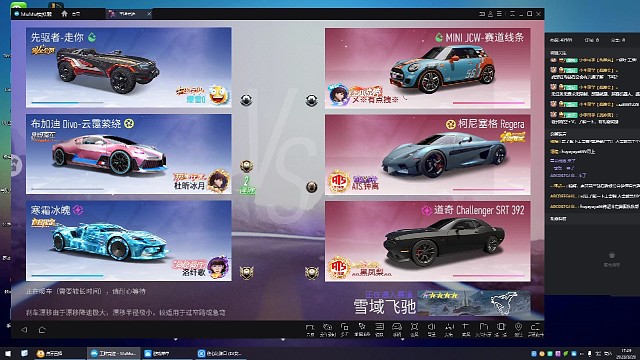Screen dimensions: 640x360
Task: Open the MuMu hamburger menu
Action: pos(499,14)
